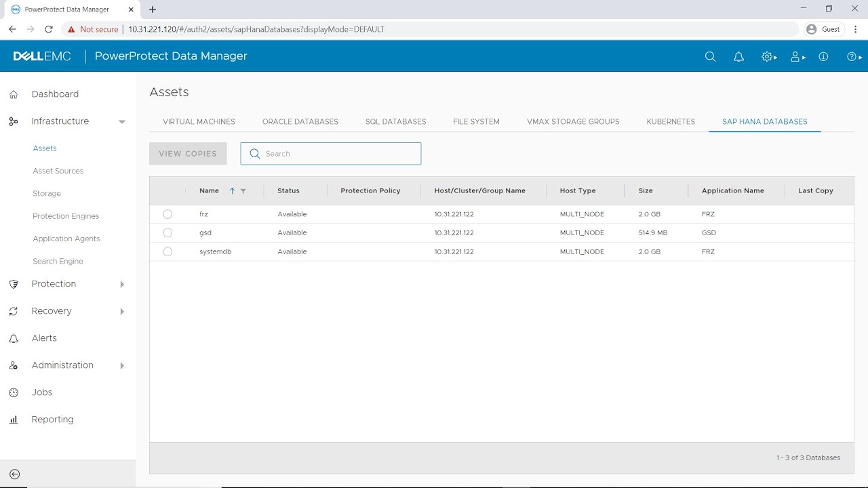
Task: Switch to the Kubernetes tab
Action: [671, 122]
